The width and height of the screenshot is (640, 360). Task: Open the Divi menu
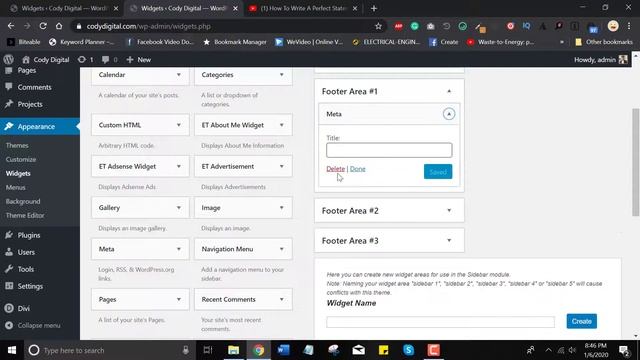click(23, 308)
